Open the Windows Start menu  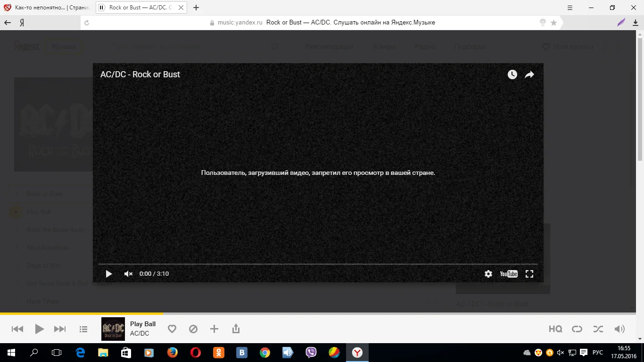[x=11, y=353]
